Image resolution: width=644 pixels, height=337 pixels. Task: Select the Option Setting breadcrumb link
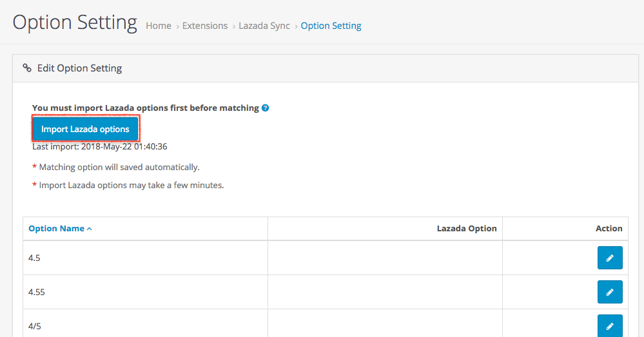[x=331, y=26]
